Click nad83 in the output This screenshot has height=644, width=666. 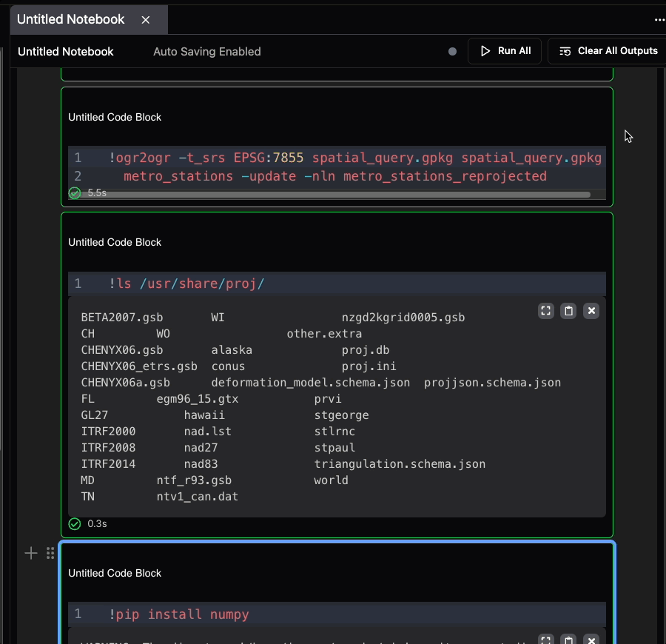click(x=201, y=464)
